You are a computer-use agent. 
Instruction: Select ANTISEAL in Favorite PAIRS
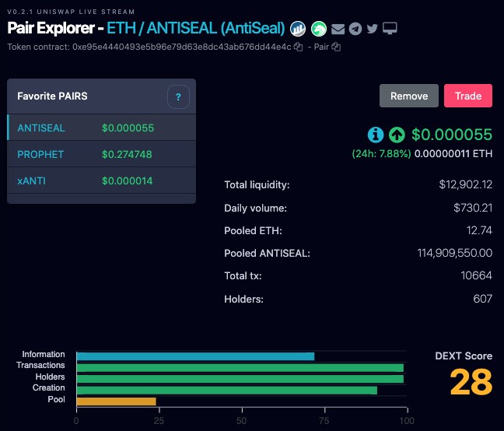(102, 128)
